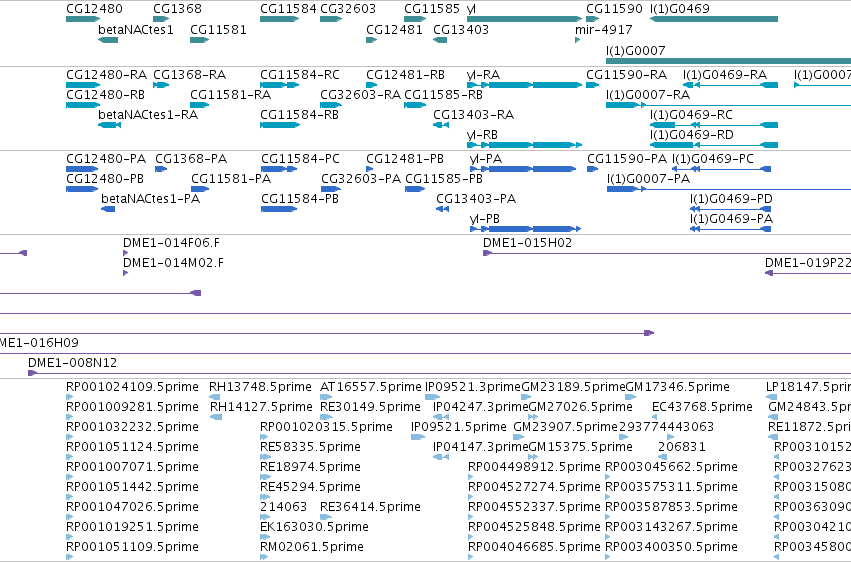Click the CG11590 gene label

click(614, 9)
